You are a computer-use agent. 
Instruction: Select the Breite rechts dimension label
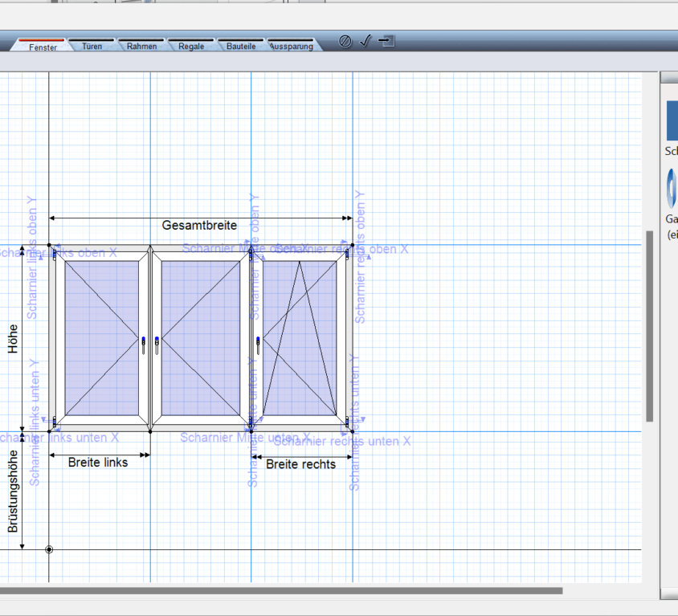(x=301, y=464)
